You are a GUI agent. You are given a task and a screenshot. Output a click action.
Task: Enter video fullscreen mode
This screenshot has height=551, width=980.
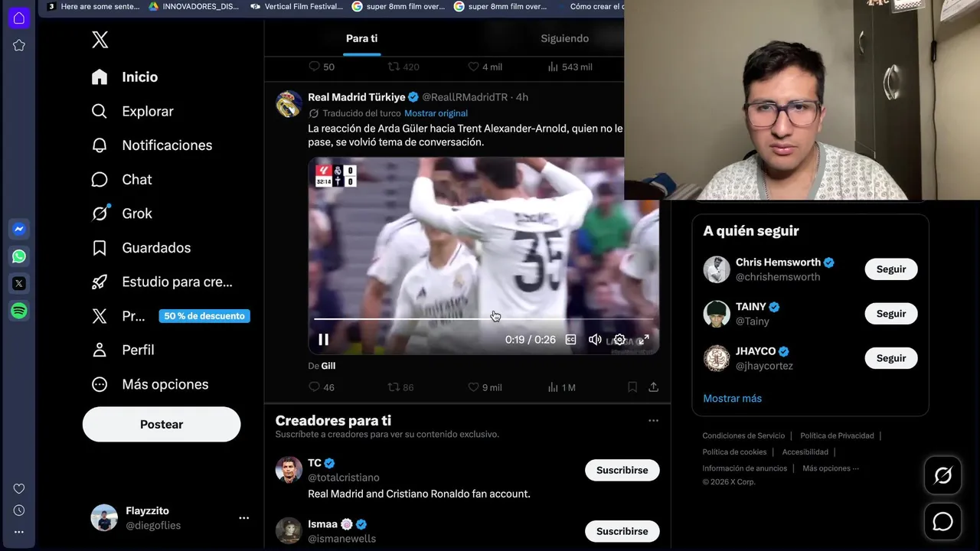coord(644,340)
